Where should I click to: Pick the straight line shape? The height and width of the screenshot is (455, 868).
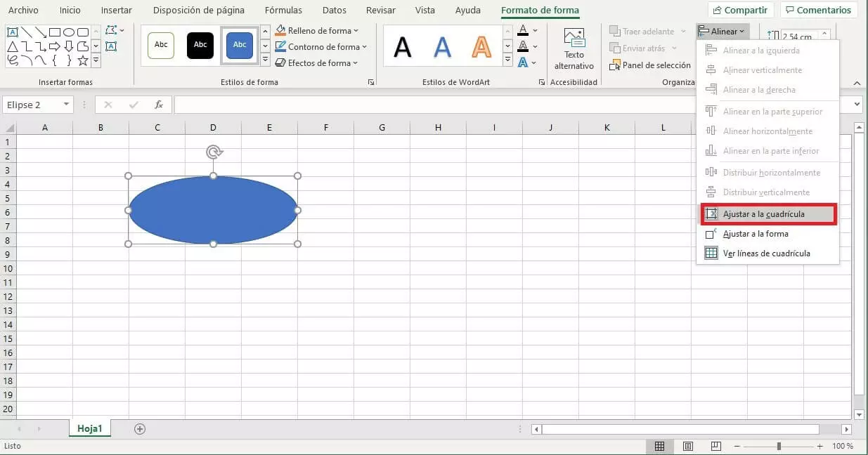pyautogui.click(x=27, y=32)
